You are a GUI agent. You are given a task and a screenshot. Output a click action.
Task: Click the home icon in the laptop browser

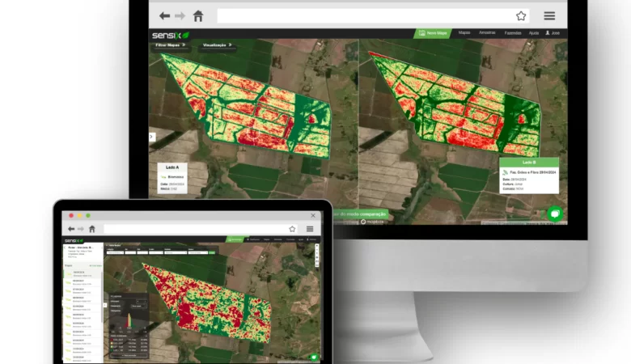click(92, 229)
